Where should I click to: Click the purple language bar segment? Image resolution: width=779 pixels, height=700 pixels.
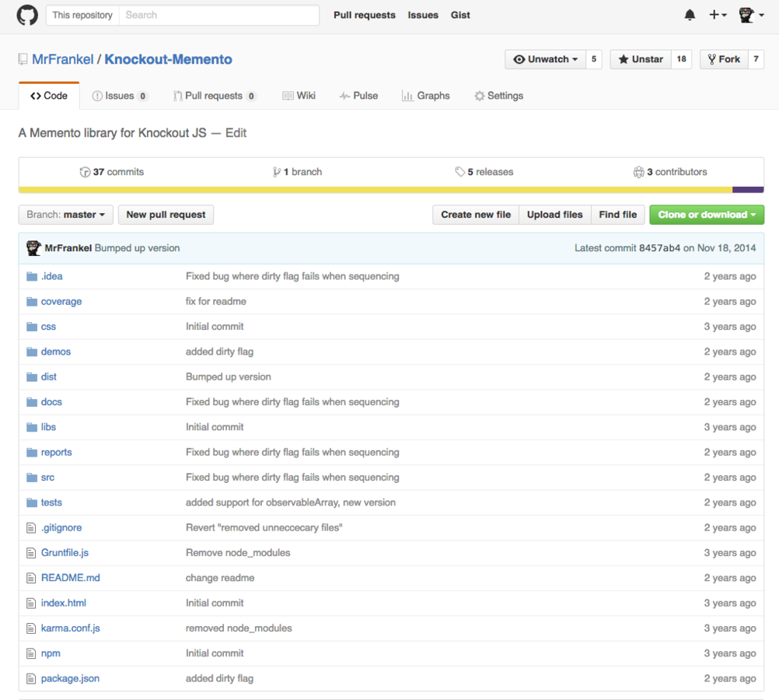point(748,190)
